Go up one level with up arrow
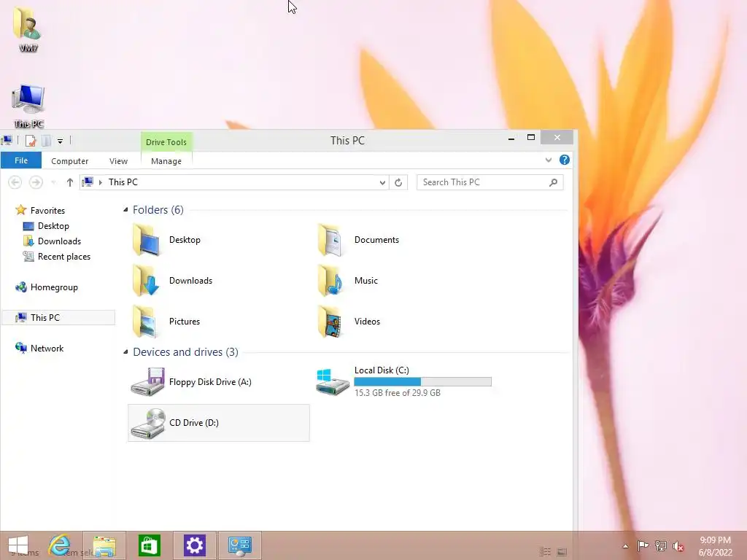747x560 pixels. point(70,182)
